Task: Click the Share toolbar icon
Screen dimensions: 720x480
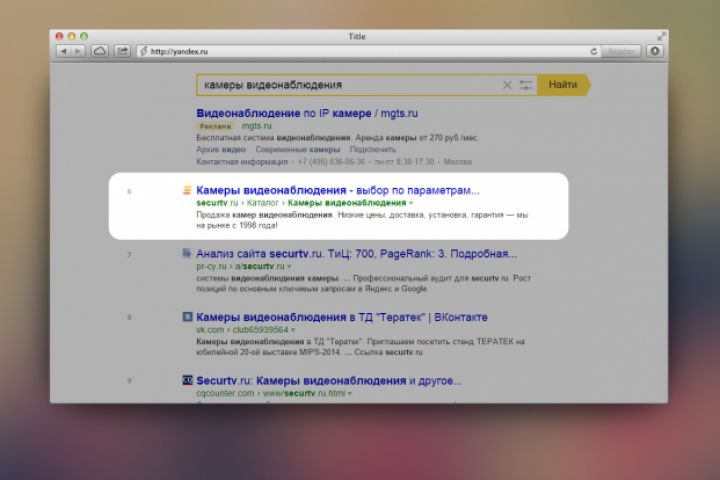Action: [x=123, y=51]
